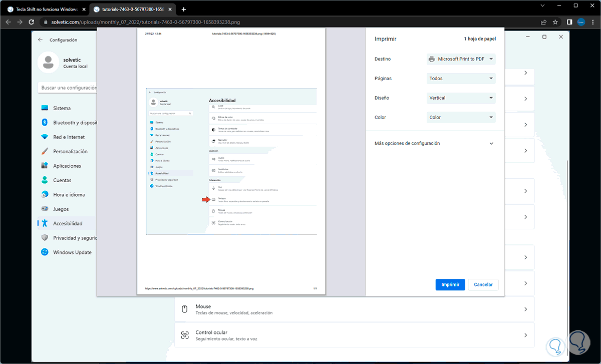Open Aplicaciones in Settings sidebar
Image resolution: width=601 pixels, height=364 pixels.
click(67, 166)
